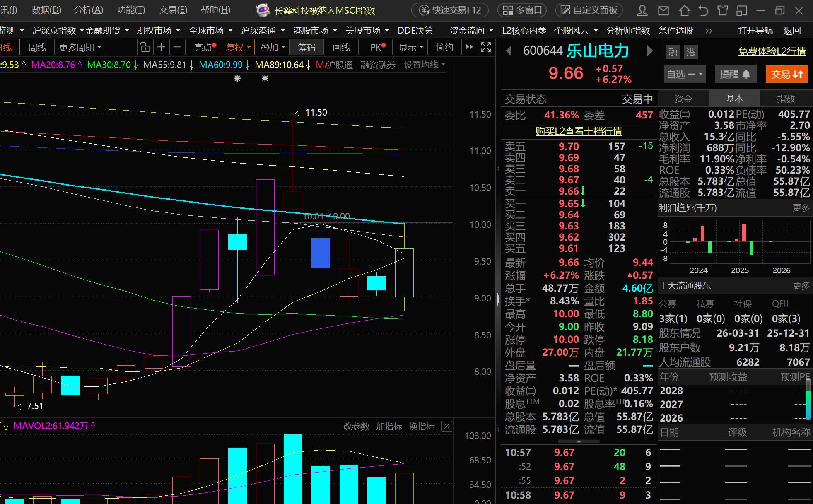
Task: Open 购买L2查看十档行情 link
Action: pos(579,131)
